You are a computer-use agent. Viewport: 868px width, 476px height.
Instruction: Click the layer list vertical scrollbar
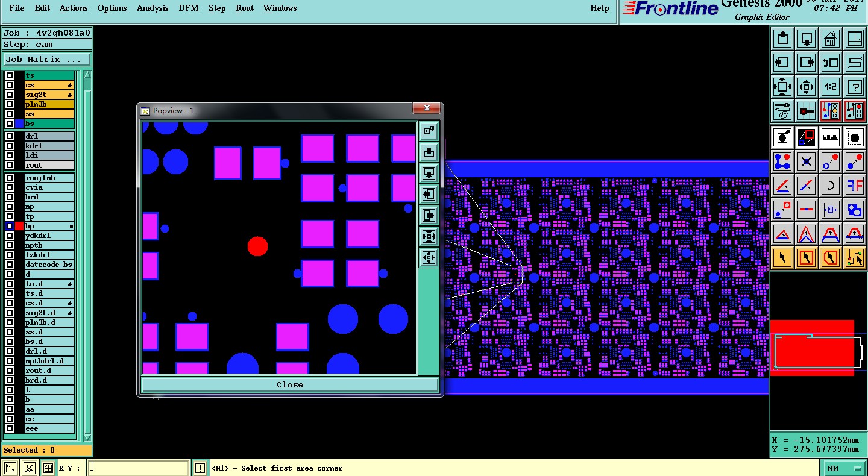click(87, 256)
